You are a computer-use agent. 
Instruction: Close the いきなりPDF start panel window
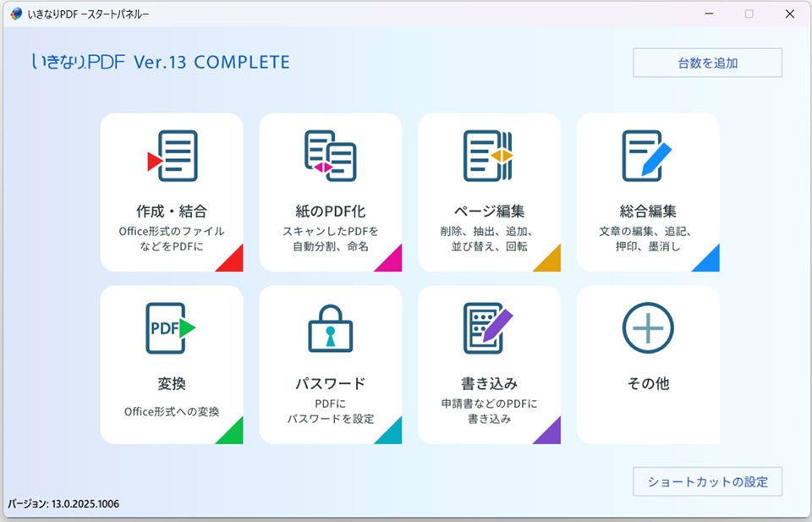(789, 14)
